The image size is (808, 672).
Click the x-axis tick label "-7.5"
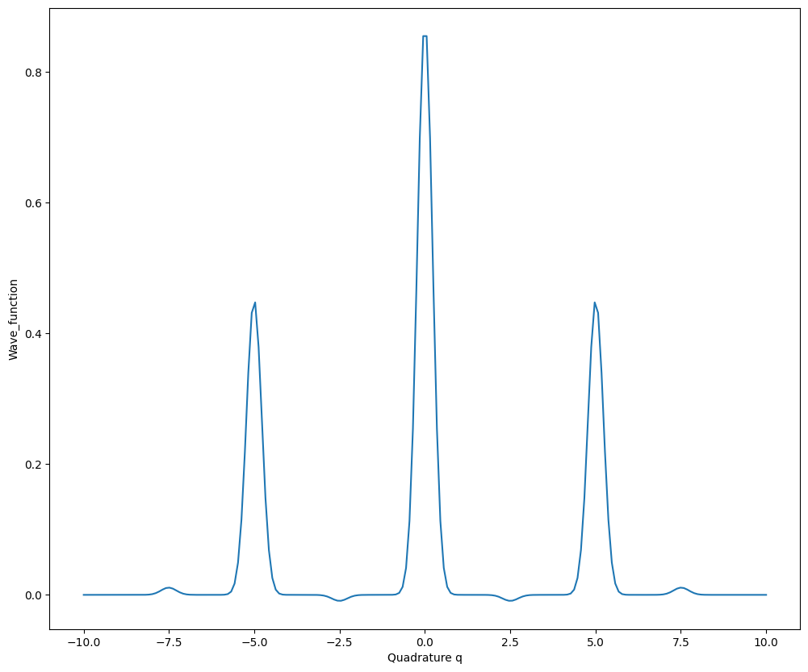(168, 642)
